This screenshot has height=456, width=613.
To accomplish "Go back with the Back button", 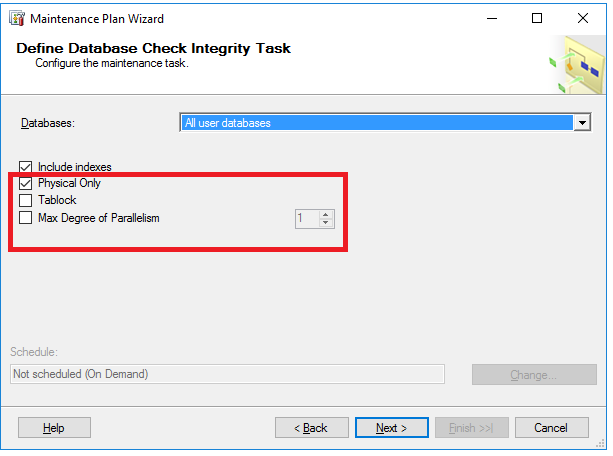I will point(311,428).
